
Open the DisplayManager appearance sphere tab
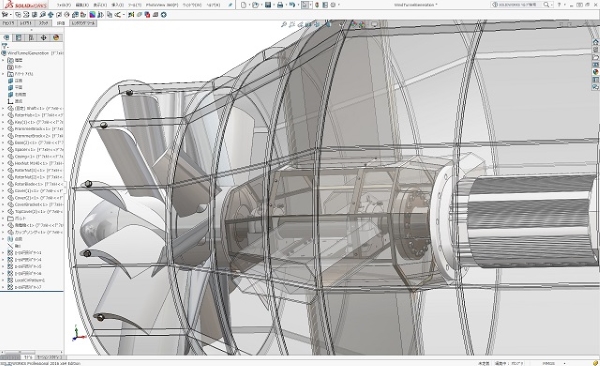tap(56, 38)
